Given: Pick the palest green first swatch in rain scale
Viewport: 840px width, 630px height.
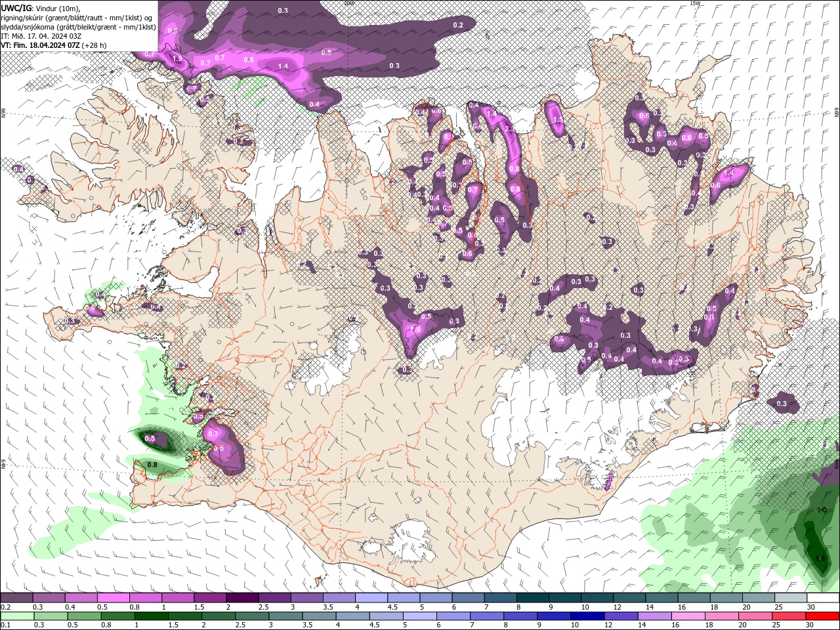Looking at the screenshot, I should 17,616.
